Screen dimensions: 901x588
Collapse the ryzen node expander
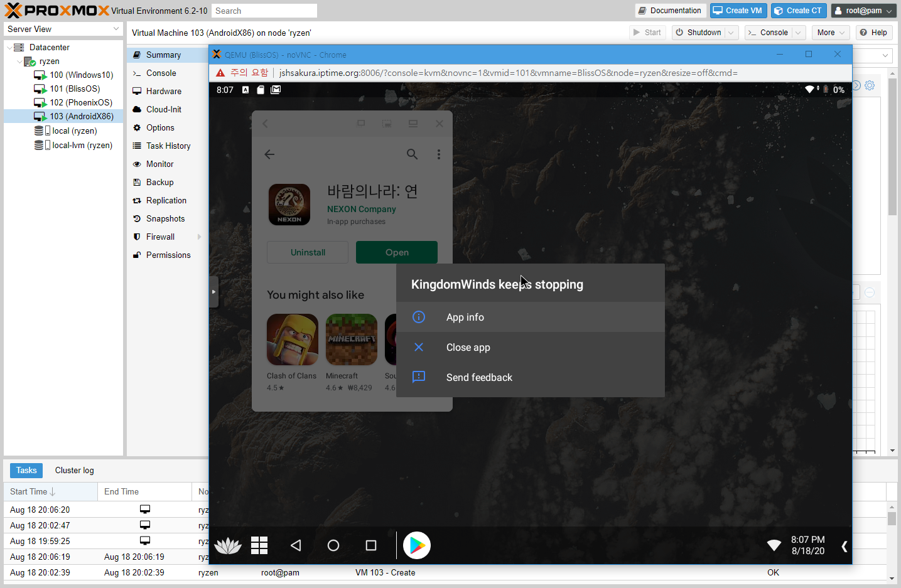(19, 61)
